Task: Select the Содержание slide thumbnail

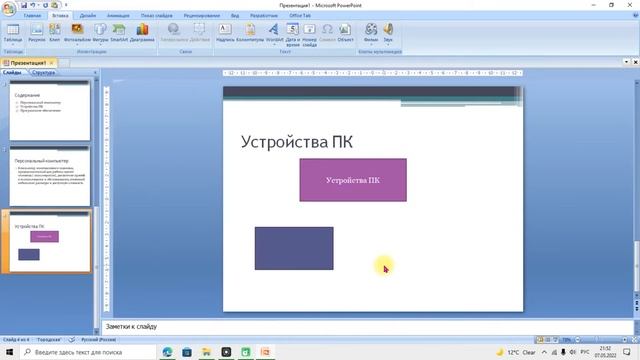Action: click(50, 111)
